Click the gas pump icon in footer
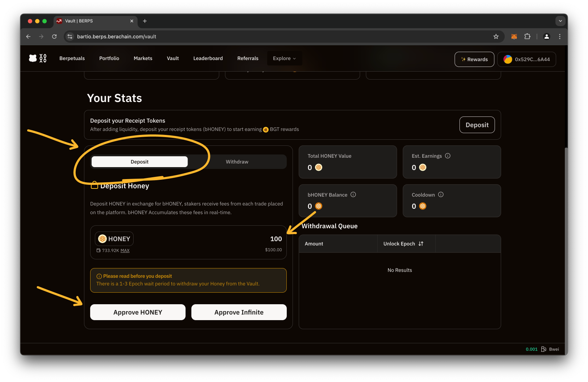 544,349
